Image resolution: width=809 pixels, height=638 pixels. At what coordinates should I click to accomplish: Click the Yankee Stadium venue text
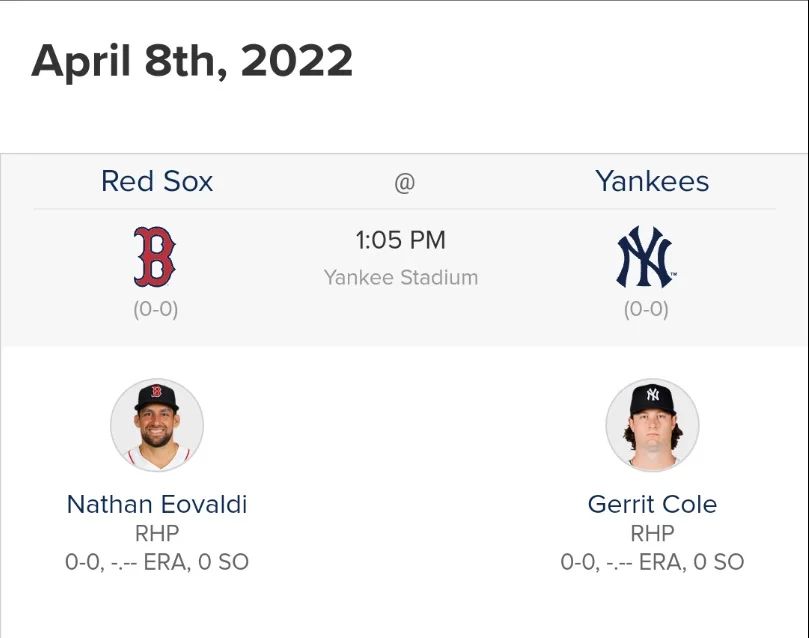pos(401,277)
